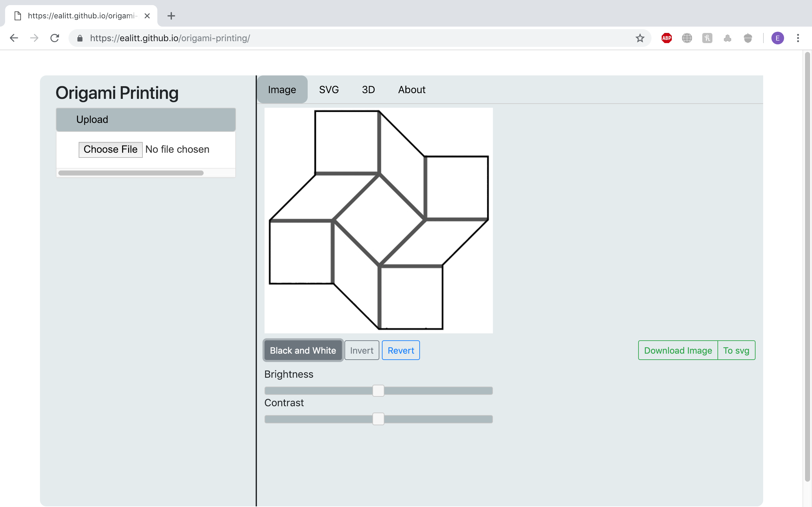Open the browser three-dot menu
This screenshot has height=507, width=812.
click(x=798, y=38)
